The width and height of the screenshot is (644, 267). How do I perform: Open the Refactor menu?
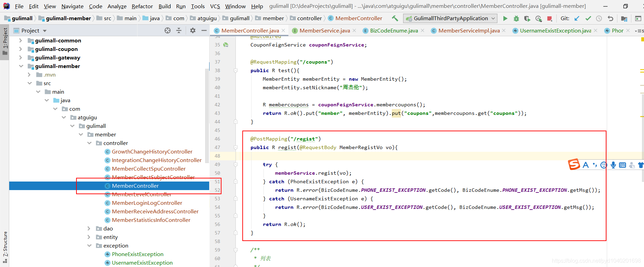click(x=142, y=6)
